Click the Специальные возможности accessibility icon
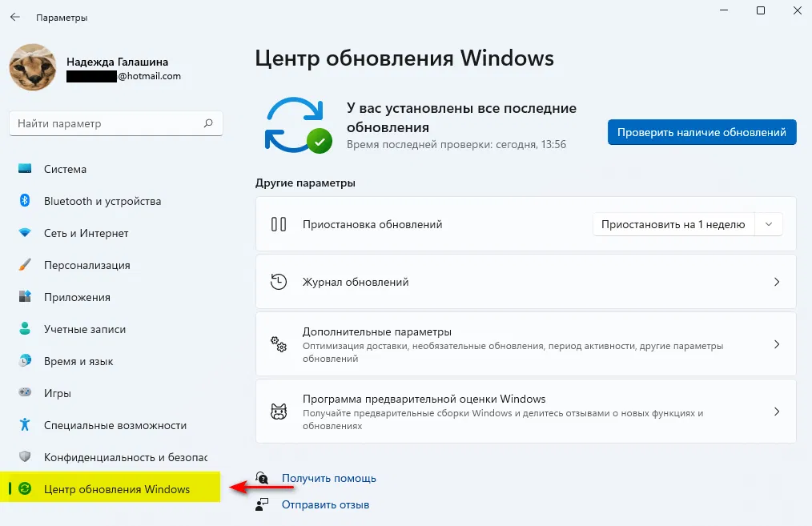Screen dimensions: 812x526 [25, 425]
